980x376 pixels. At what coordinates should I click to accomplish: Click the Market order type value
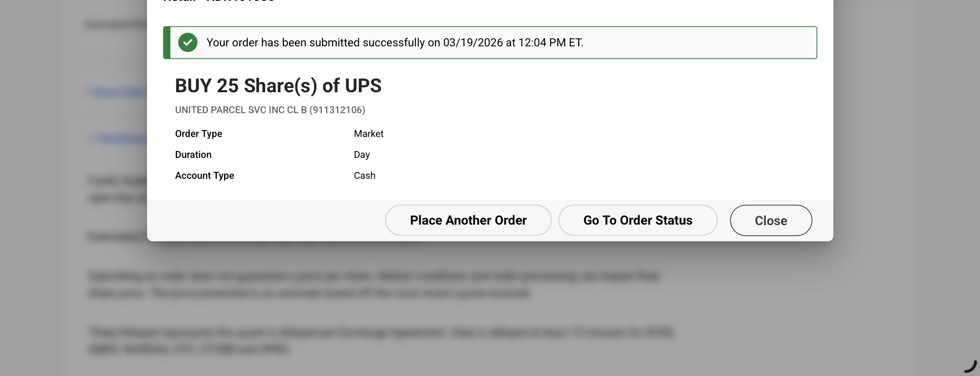(x=368, y=134)
